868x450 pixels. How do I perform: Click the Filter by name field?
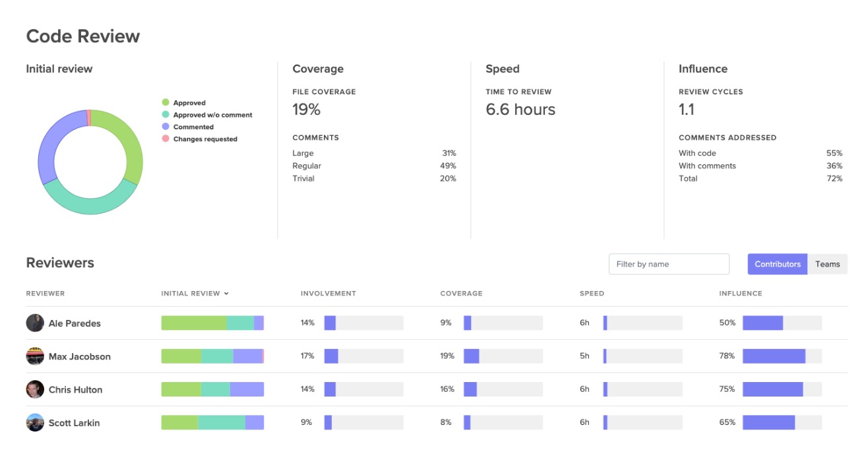[668, 264]
